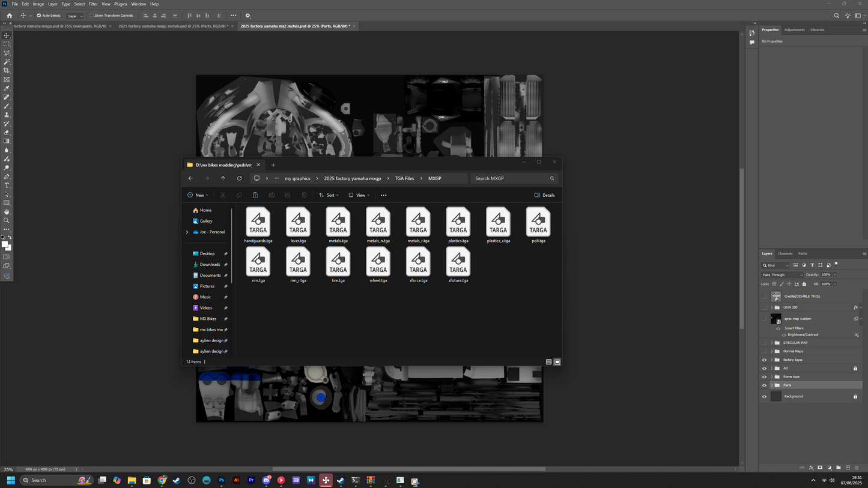Switch to the Channels tab
Image resolution: width=868 pixels, height=488 pixels.
point(785,254)
